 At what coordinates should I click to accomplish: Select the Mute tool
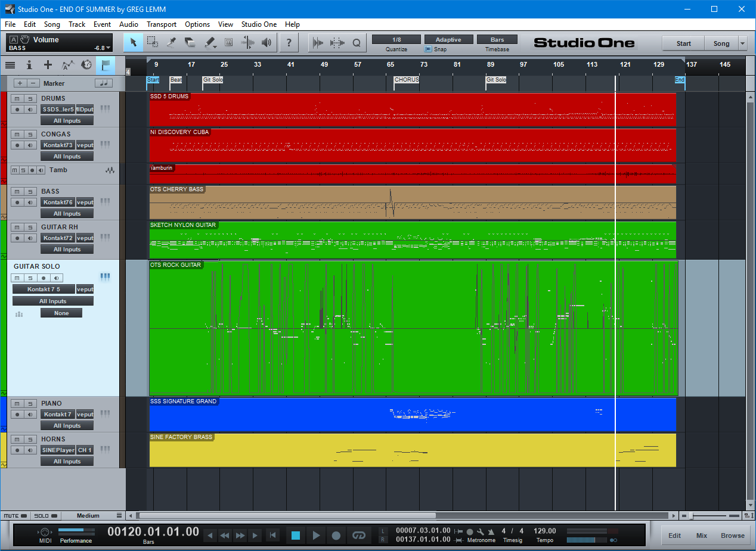click(x=228, y=42)
